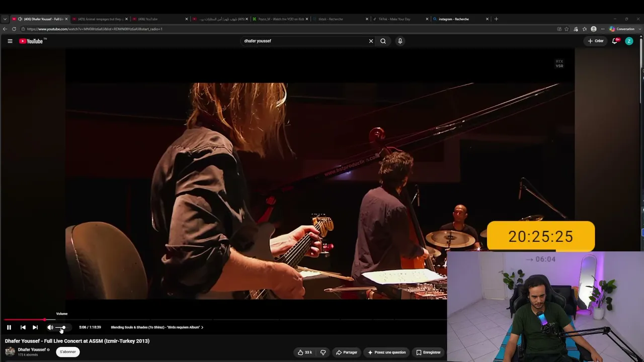Open the media control icon in toolbar
Image resolution: width=644 pixels, height=362 pixels.
(576, 29)
